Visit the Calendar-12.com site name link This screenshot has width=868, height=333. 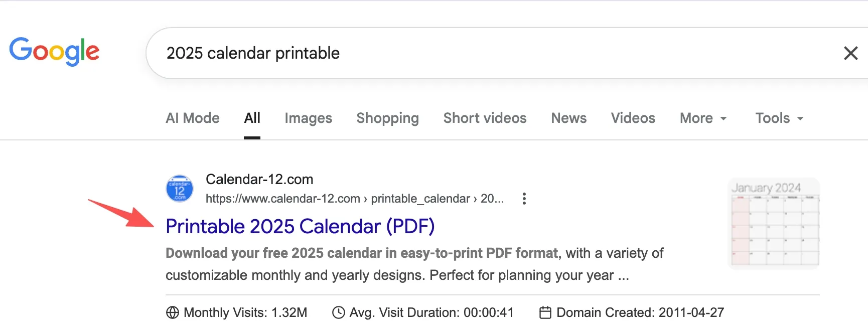click(x=259, y=179)
